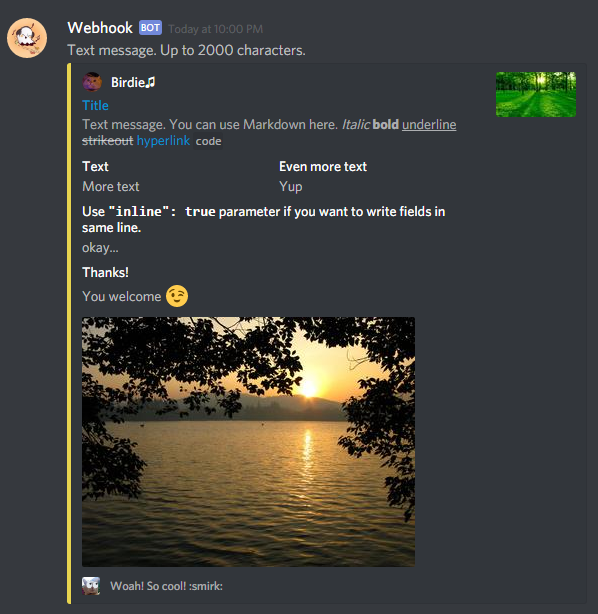
Task: Follow the blue hyperlink in the description
Action: click(163, 141)
